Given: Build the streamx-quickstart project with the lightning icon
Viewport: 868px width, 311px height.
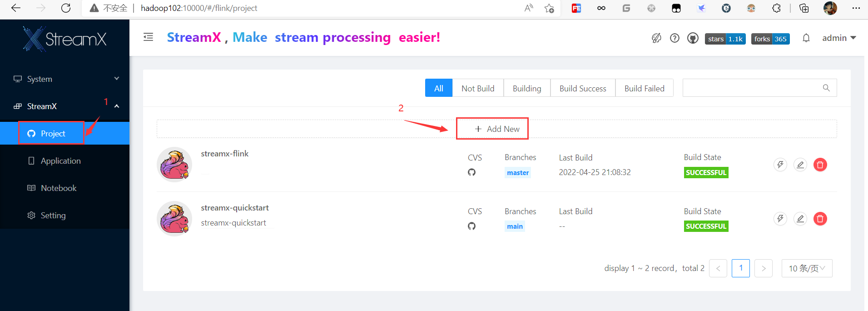Looking at the screenshot, I should click(780, 219).
